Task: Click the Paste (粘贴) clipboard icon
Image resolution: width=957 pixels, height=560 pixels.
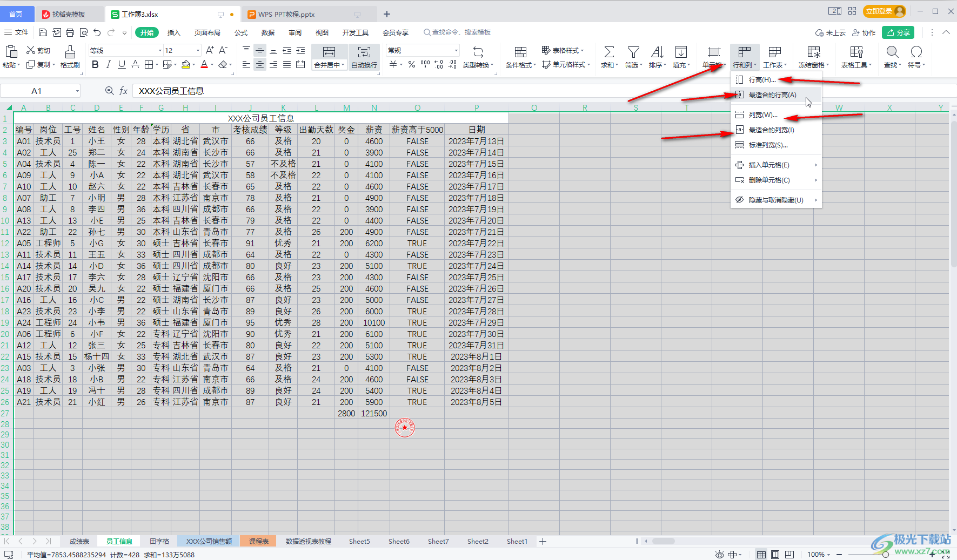Action: coord(11,52)
